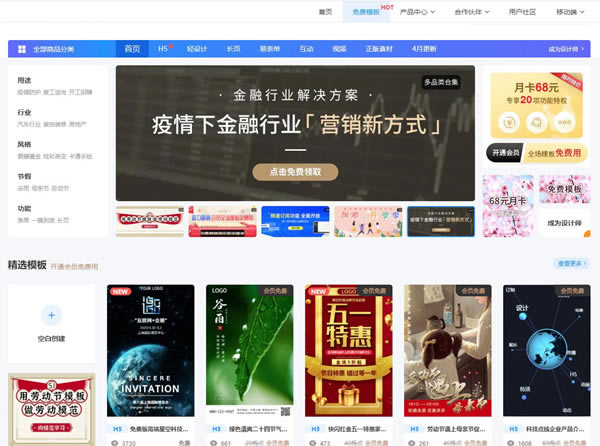The width and height of the screenshot is (600, 446).
Task: Click the view-count eye icon beside 661
Action: (x=214, y=443)
